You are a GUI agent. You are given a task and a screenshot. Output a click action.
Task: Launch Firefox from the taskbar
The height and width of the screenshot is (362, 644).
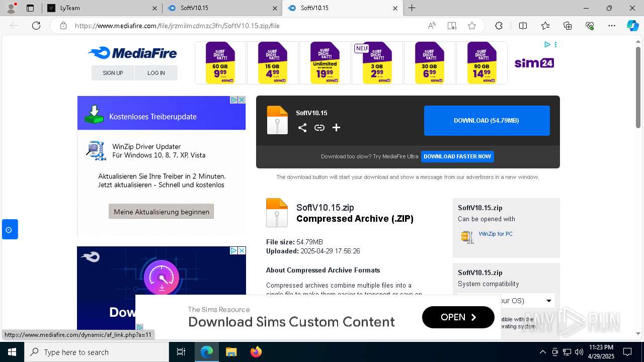[256, 352]
